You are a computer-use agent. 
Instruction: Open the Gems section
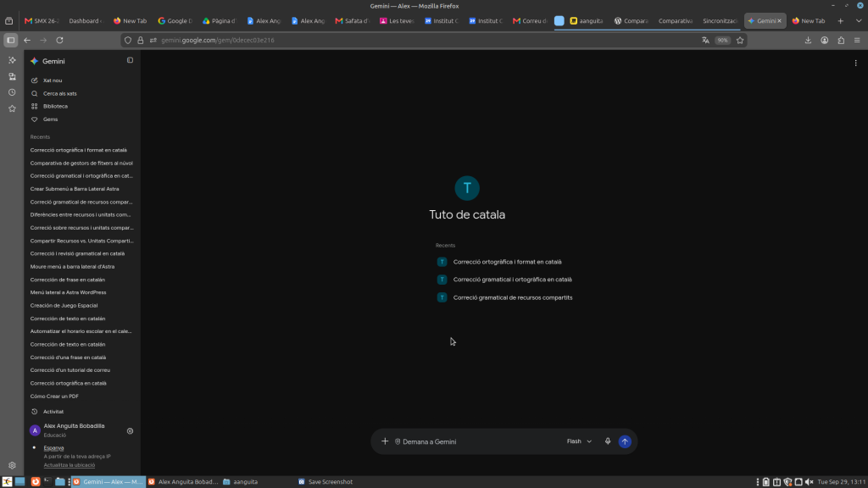click(x=50, y=119)
